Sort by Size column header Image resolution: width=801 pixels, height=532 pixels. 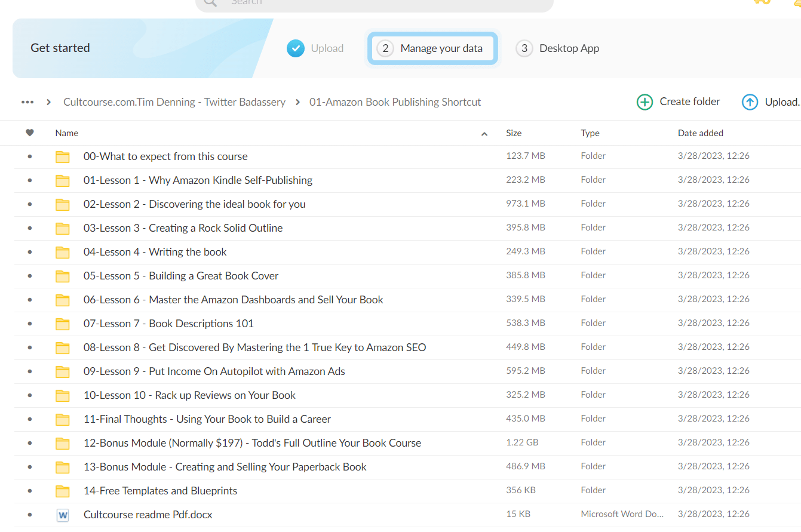[x=514, y=133]
